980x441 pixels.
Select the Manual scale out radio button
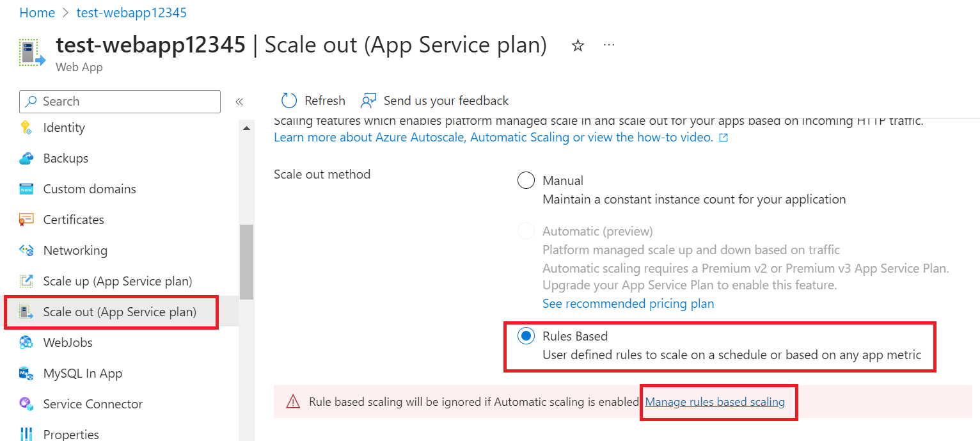[x=526, y=180]
